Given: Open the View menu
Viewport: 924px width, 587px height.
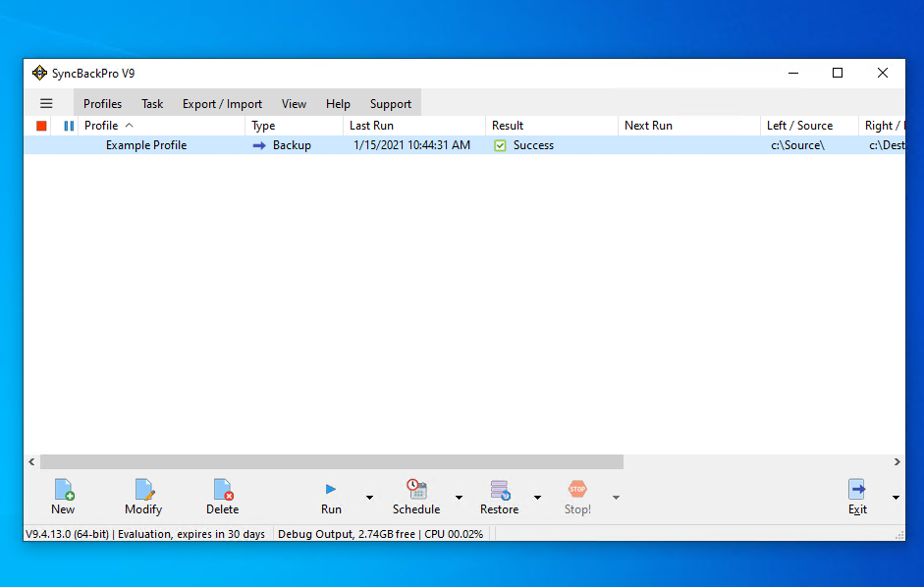Looking at the screenshot, I should tap(294, 104).
